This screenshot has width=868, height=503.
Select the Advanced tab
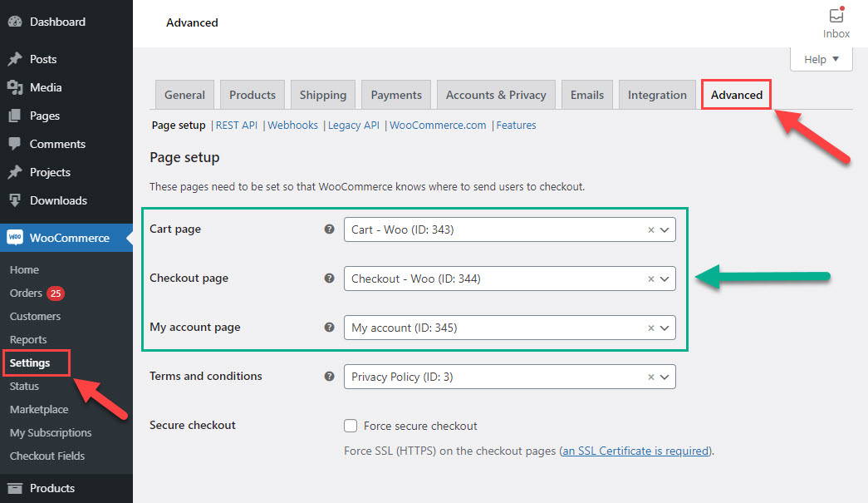pos(736,95)
